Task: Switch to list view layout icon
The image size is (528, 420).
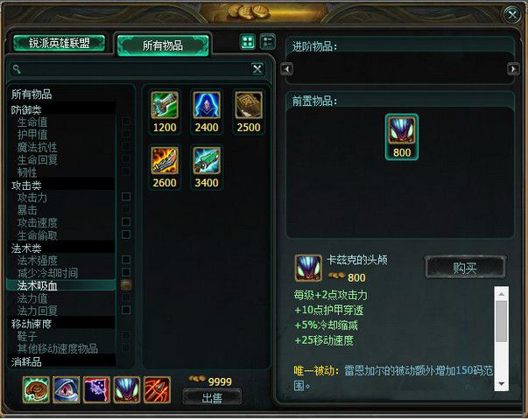Action: pos(268,42)
